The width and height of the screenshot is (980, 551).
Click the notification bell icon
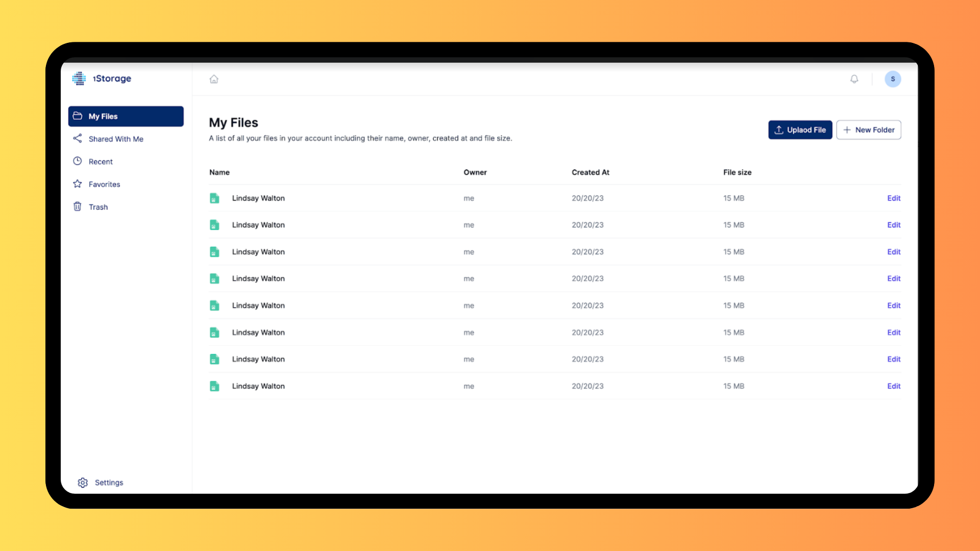pyautogui.click(x=854, y=79)
